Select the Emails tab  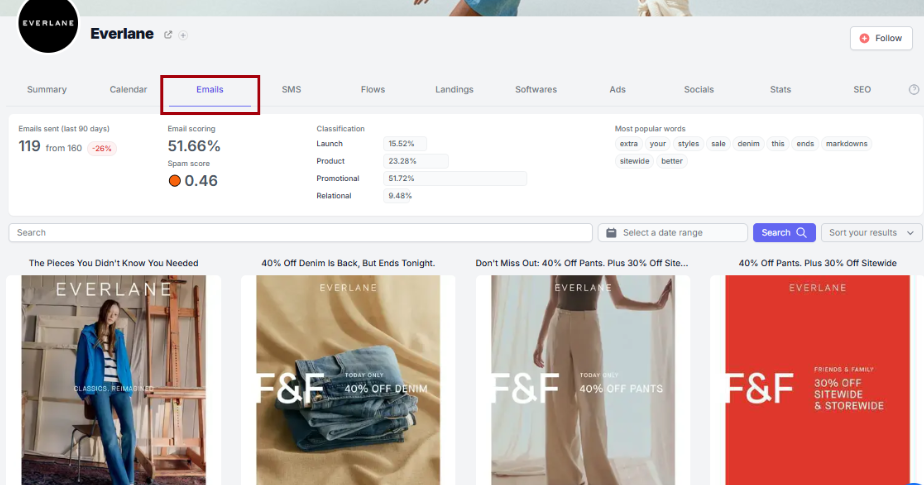(210, 90)
